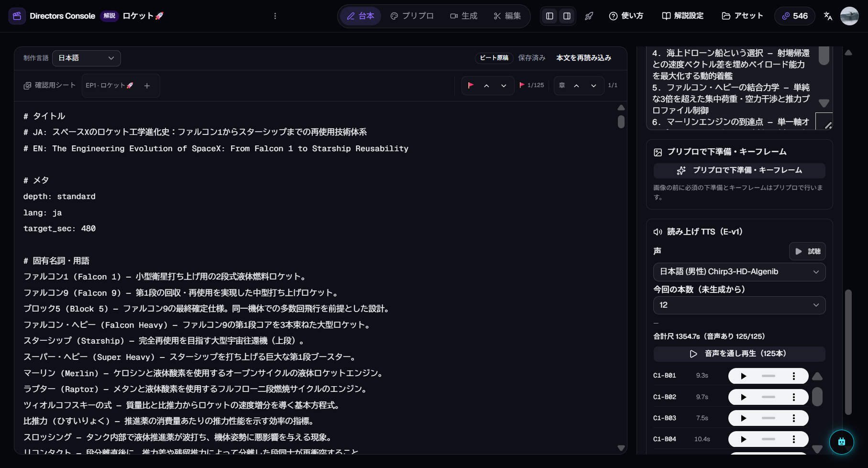Open the 使い方 help link

(x=626, y=16)
